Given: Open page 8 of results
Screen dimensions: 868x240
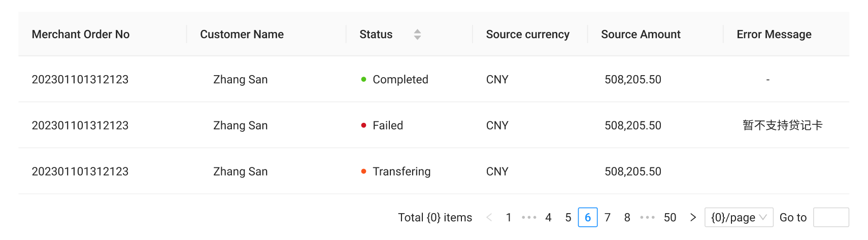Looking at the screenshot, I should [x=627, y=218].
